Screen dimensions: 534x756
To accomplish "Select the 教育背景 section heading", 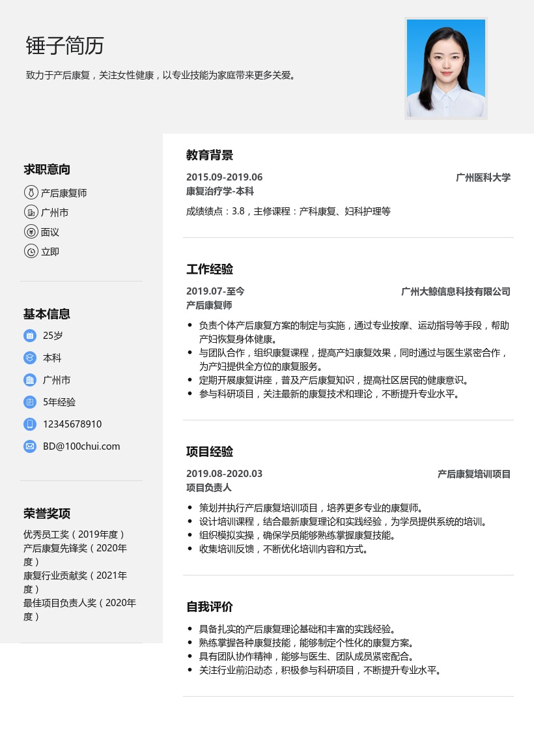I will pos(209,155).
